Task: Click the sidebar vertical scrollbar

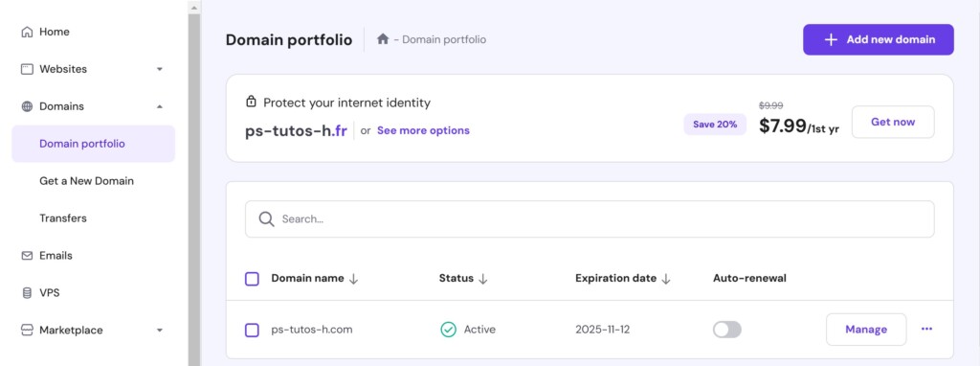Action: [x=194, y=188]
